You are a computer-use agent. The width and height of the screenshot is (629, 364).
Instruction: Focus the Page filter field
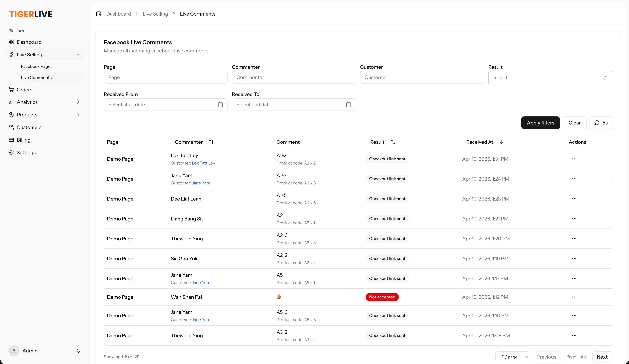click(x=166, y=77)
